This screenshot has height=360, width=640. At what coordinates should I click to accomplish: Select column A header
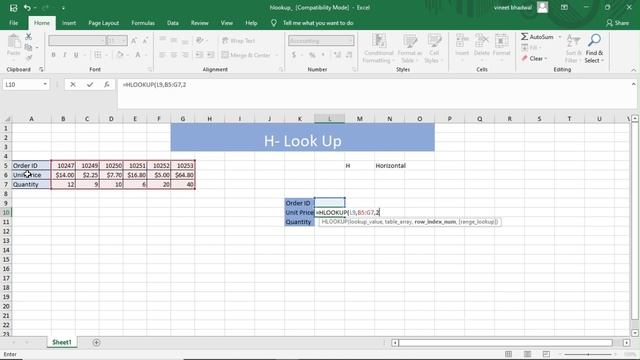pyautogui.click(x=31, y=119)
